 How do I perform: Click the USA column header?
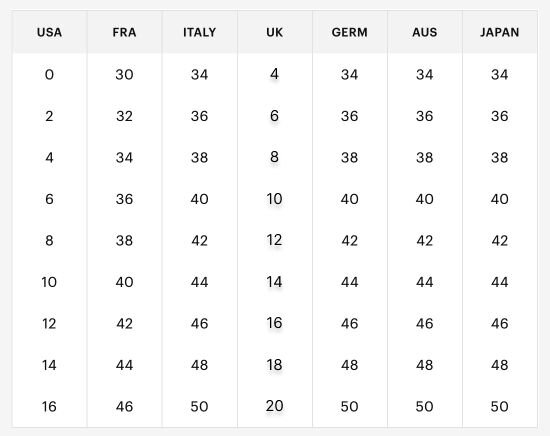tap(49, 32)
